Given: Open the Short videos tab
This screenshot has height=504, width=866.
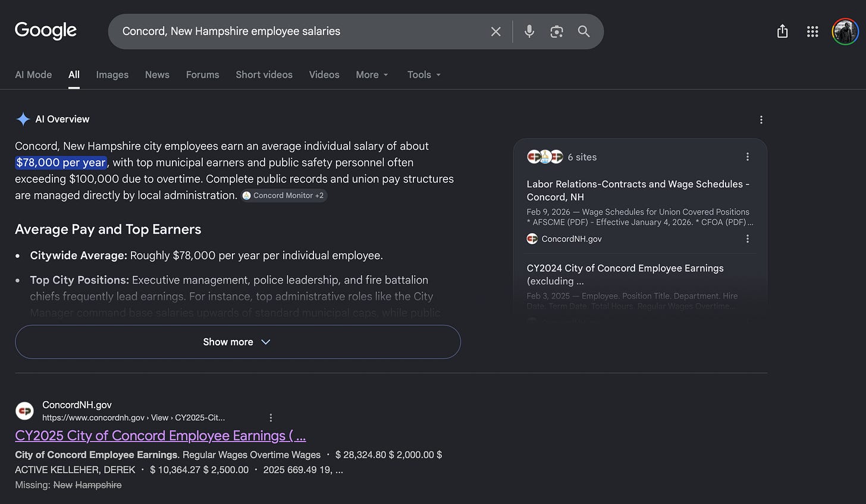Looking at the screenshot, I should click(264, 75).
